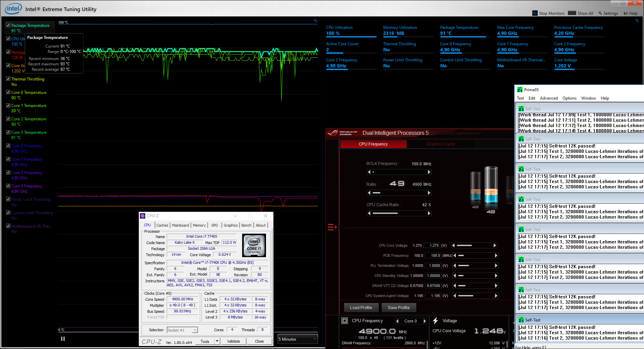The height and width of the screenshot is (349, 644).
Task: Uncheck Core 2 Temperature monitor
Action: click(x=8, y=119)
